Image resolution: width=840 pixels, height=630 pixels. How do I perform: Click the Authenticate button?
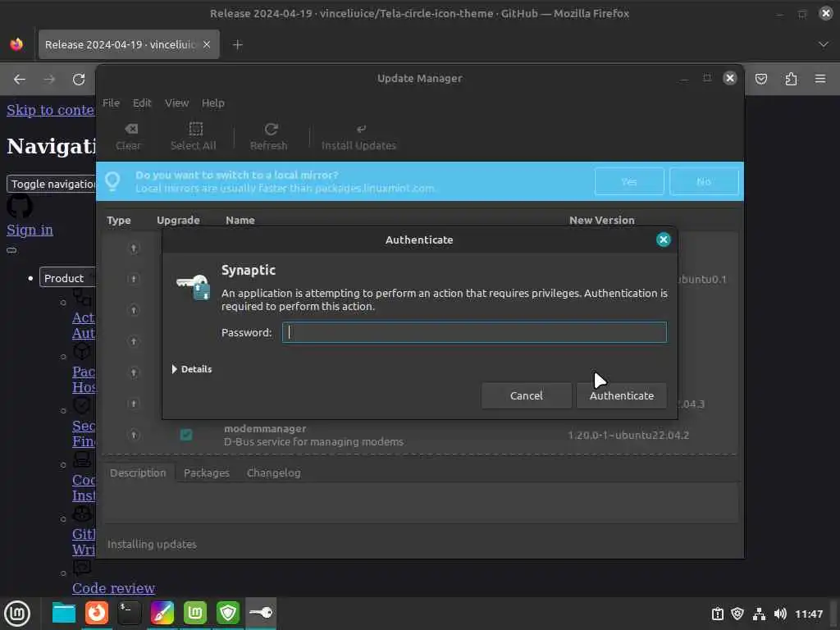(x=622, y=395)
